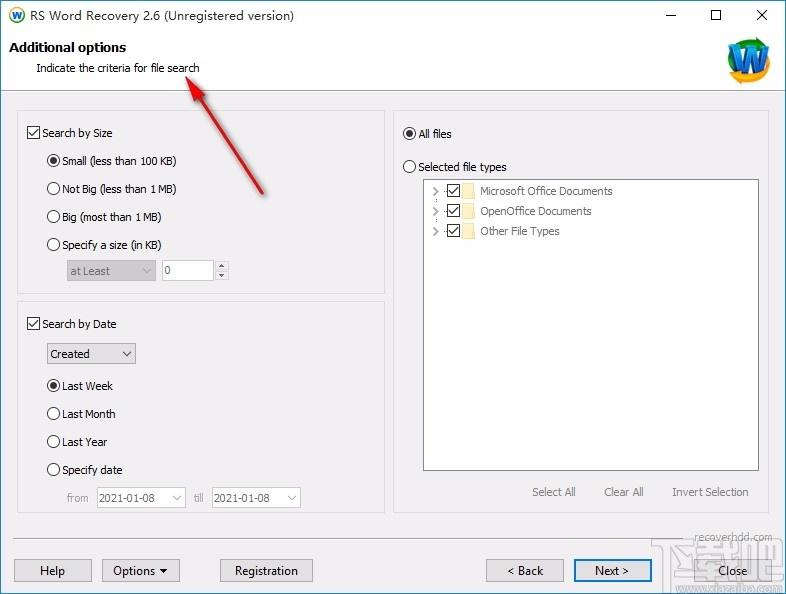
Task: Select the Not Big (less than 1 MB) option
Action: click(x=54, y=189)
